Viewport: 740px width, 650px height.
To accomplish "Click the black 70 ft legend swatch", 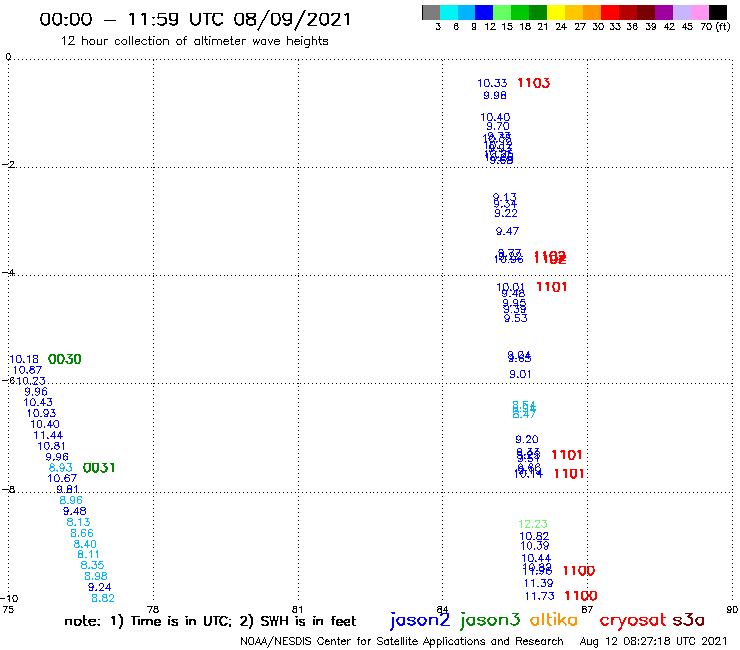I will [x=718, y=12].
